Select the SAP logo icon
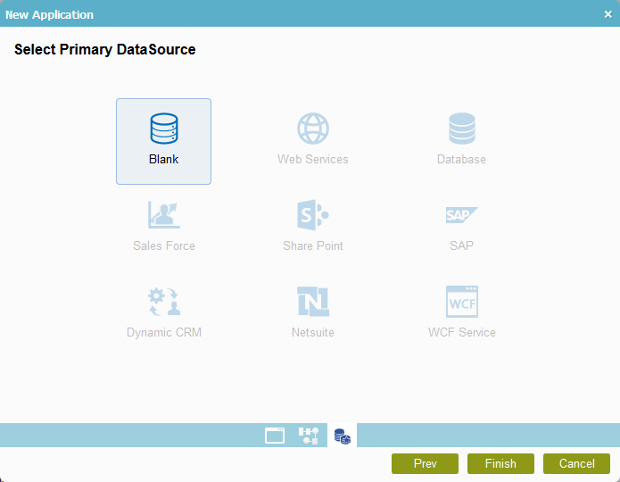 [x=461, y=215]
